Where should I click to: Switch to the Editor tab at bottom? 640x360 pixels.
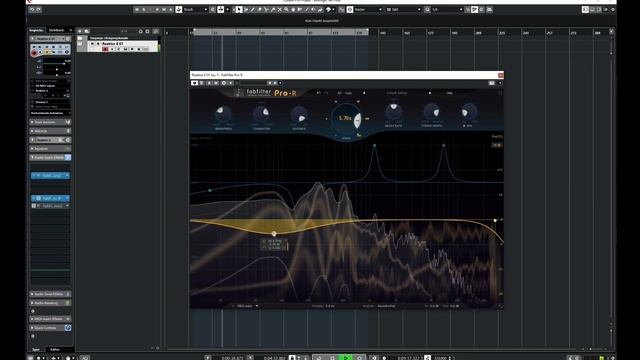[x=55, y=350]
